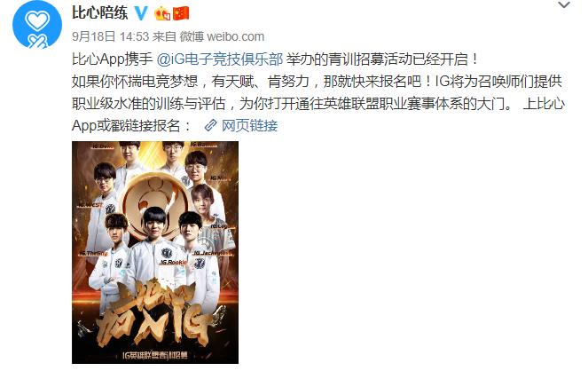Click the IG.West name label on poster
The width and height of the screenshot is (588, 371).
point(90,205)
